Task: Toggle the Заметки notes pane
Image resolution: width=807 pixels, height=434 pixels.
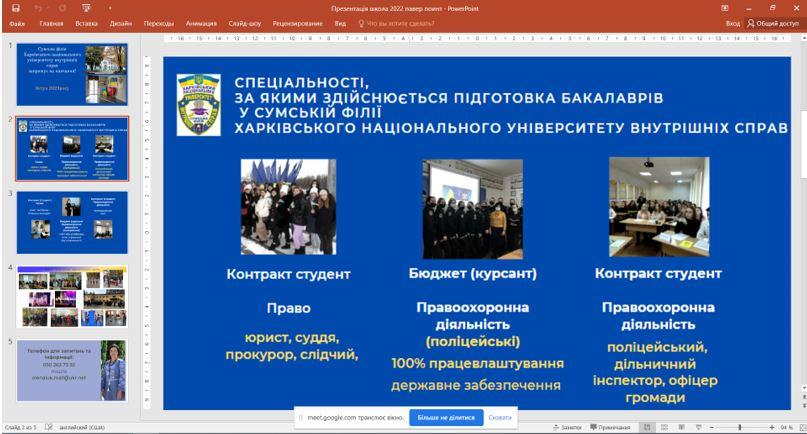Action: pos(568,427)
